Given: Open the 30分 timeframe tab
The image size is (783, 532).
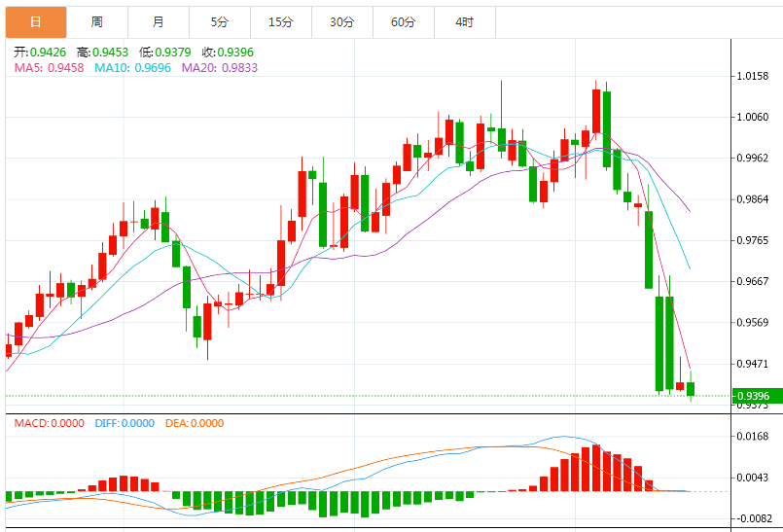Looking at the screenshot, I should pos(342,22).
